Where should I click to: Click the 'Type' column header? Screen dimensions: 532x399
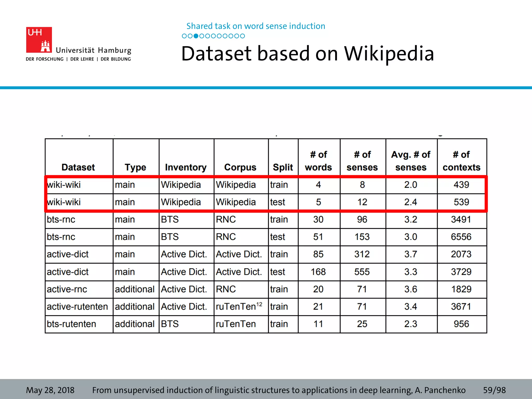[x=135, y=168]
